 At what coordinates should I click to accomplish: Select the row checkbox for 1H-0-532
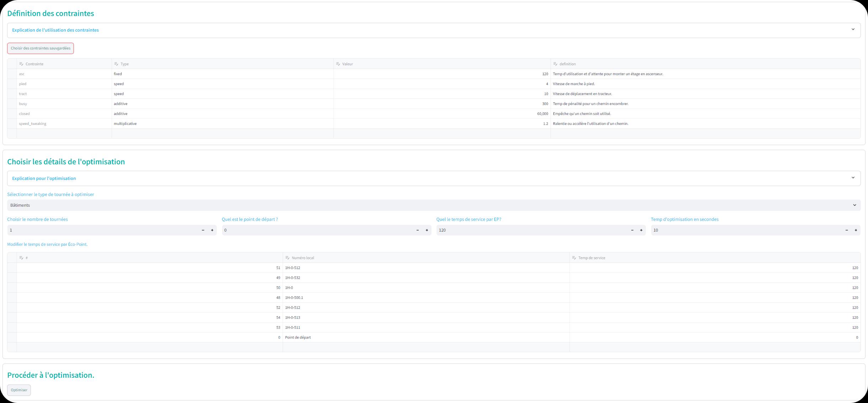point(12,278)
